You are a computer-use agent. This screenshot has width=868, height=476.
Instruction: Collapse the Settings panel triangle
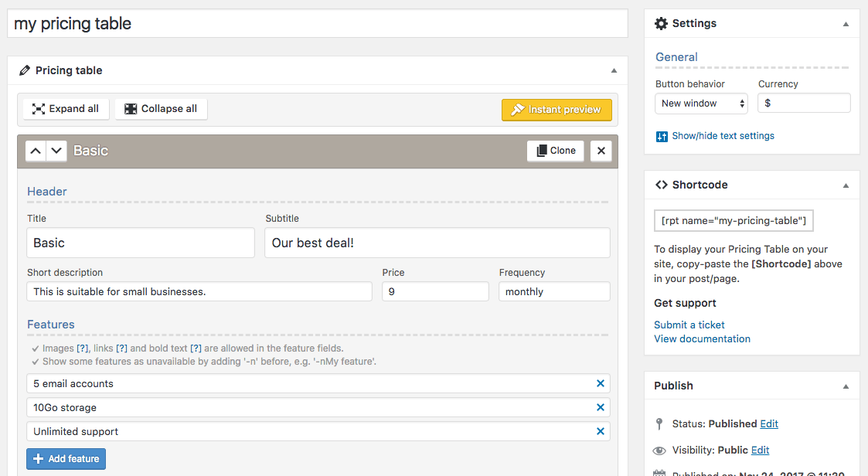[x=846, y=24]
